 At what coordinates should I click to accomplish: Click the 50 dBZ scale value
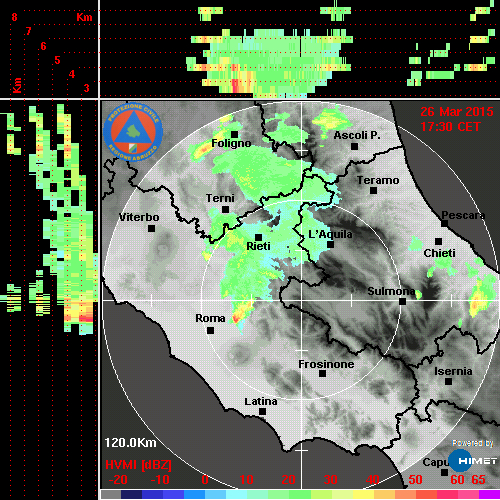[415, 480]
